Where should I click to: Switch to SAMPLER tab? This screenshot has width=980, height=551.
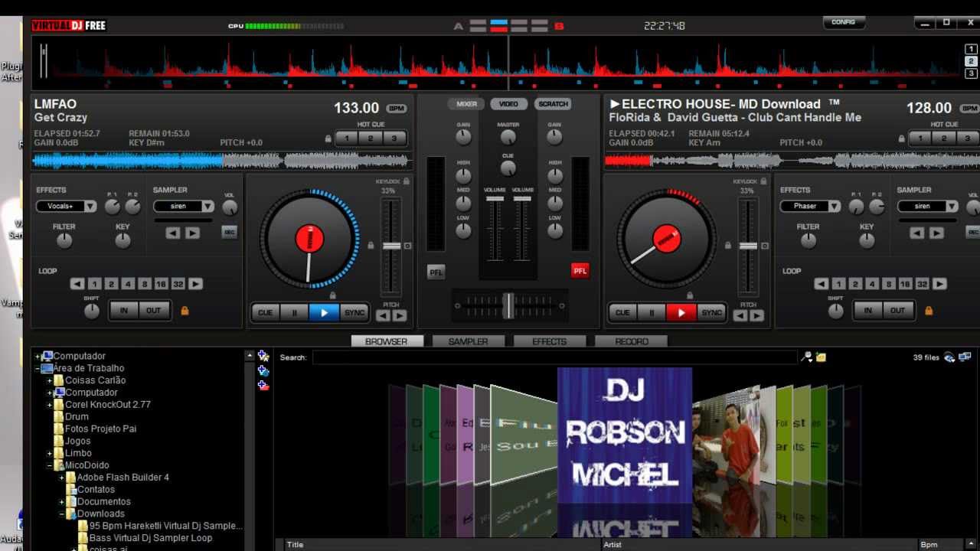click(x=468, y=341)
